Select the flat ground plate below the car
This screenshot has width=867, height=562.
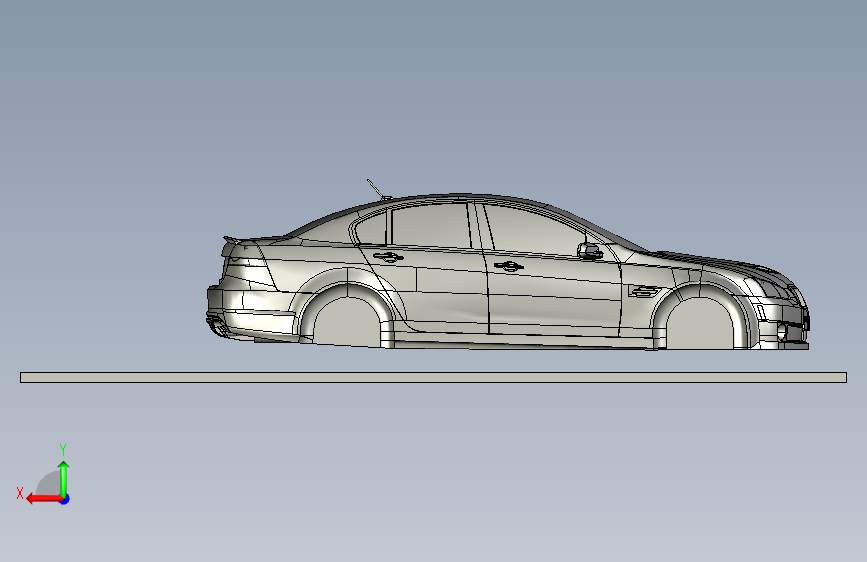[x=433, y=377]
